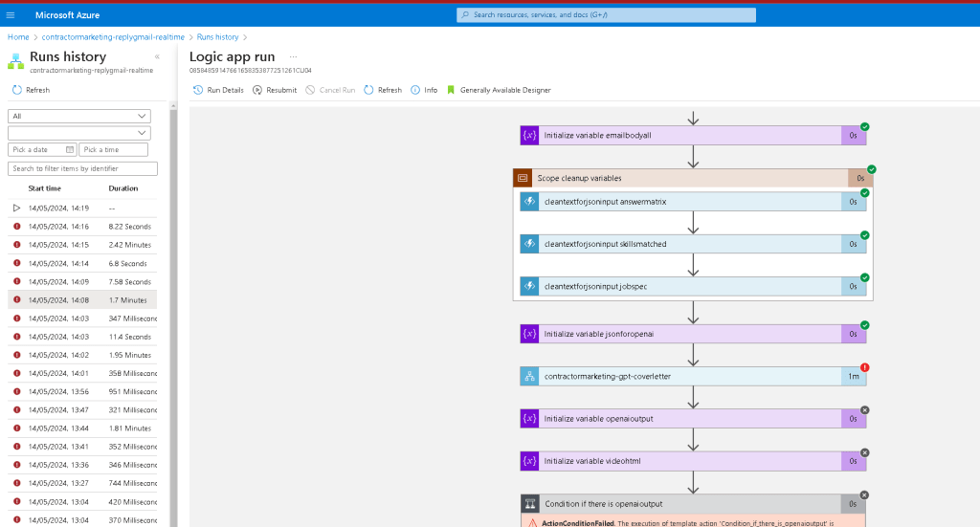The width and height of the screenshot is (980, 527).
Task: Click the calendar icon in Pick a date
Action: [x=69, y=150]
